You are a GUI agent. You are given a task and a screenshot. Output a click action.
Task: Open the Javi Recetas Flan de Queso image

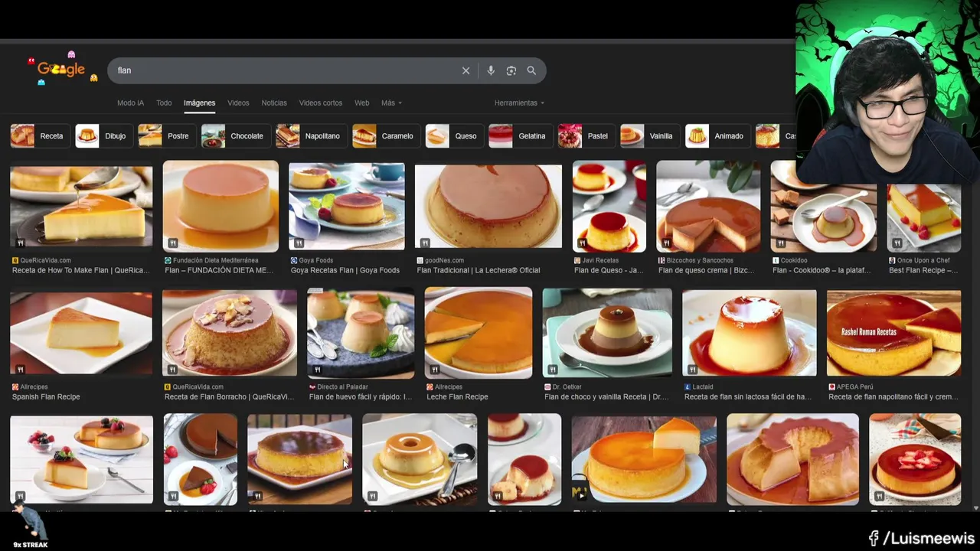coord(609,207)
